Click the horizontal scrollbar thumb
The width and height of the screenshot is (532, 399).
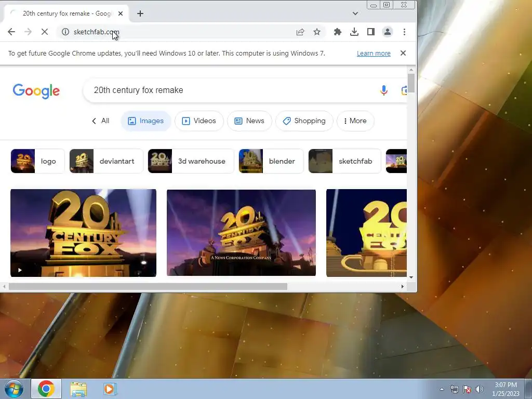click(x=148, y=286)
